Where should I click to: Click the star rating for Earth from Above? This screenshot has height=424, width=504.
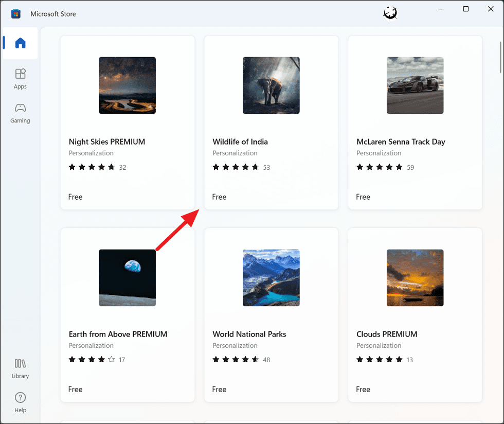(x=92, y=359)
